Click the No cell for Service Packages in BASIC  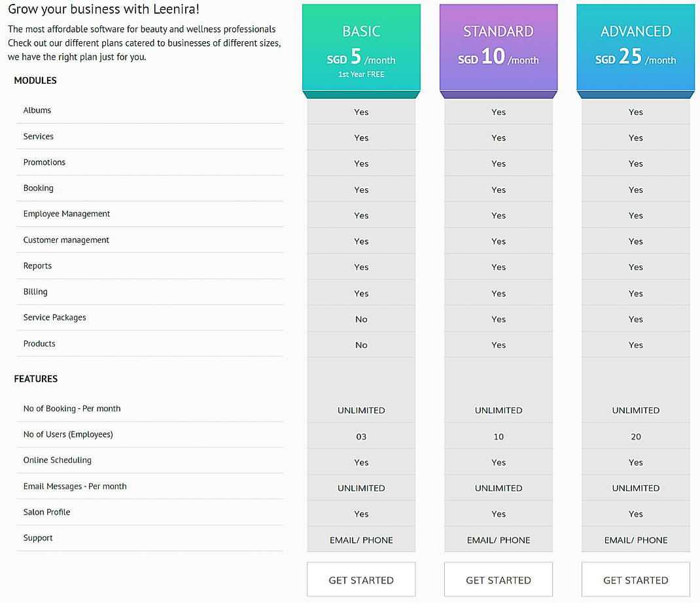(x=361, y=319)
